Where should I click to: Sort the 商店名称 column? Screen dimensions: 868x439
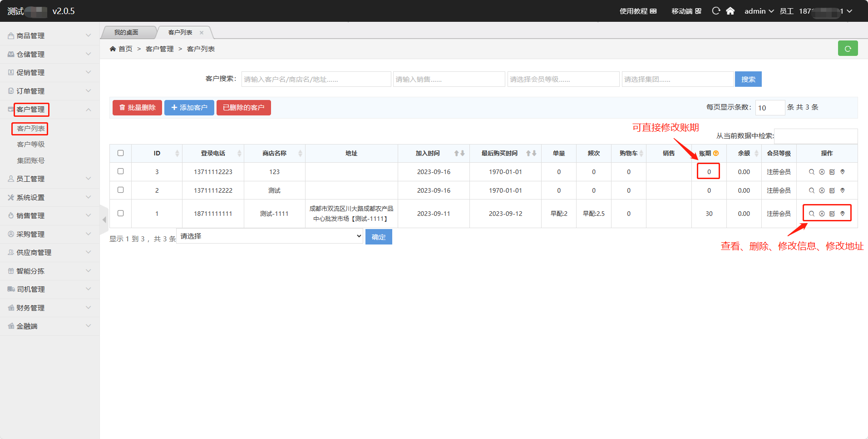click(300, 154)
